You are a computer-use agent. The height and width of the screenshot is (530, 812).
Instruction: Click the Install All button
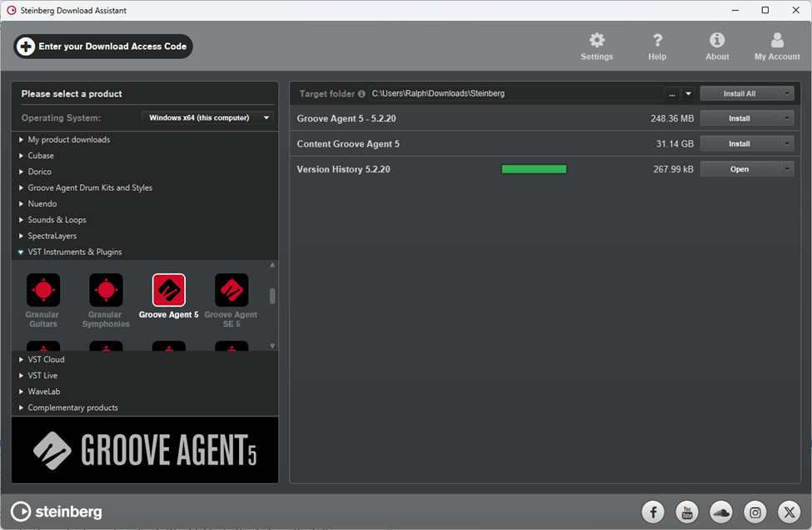coord(740,93)
